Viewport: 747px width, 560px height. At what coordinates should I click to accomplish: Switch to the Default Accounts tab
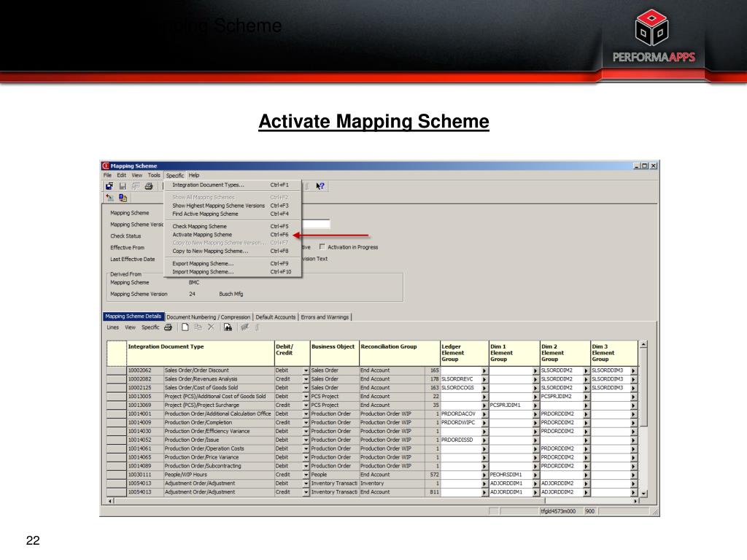tap(275, 317)
